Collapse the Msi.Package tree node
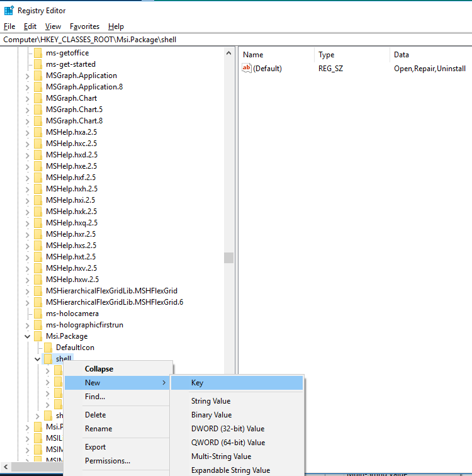The height and width of the screenshot is (476, 472). (27, 336)
